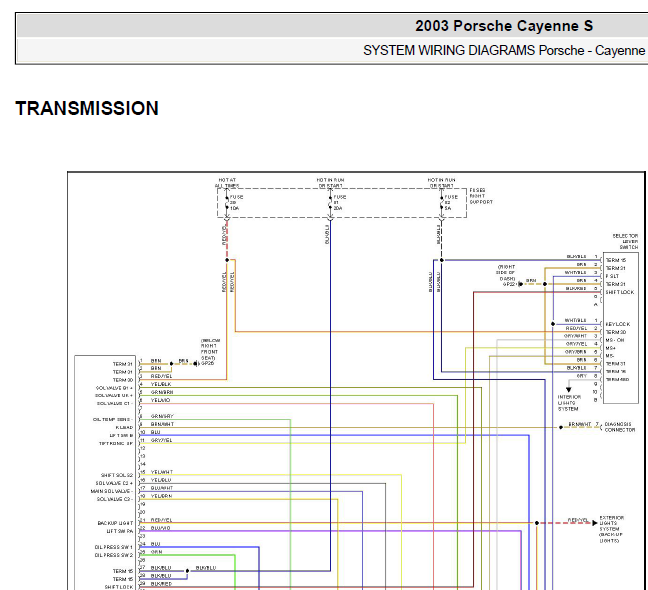Screen dimensions: 648x590
Task: Click the "MS - ON" terminal label
Action: [615, 340]
